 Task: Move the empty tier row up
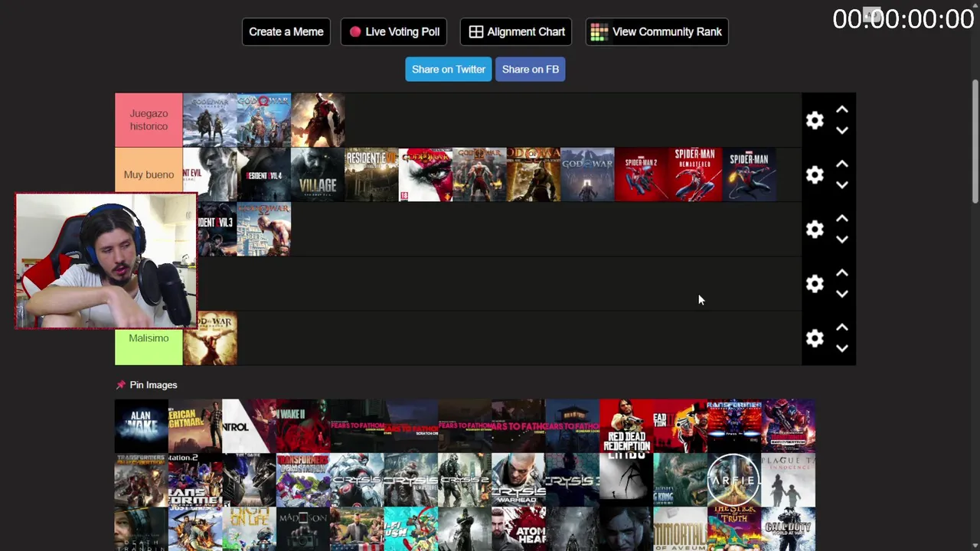click(x=842, y=273)
